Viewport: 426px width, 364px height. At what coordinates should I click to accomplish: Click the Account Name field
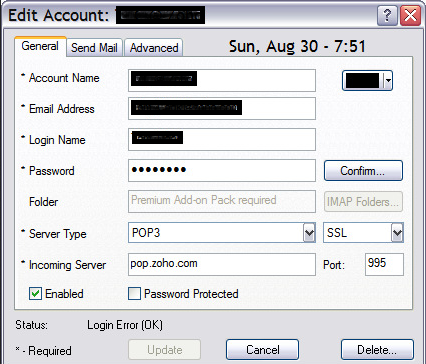click(x=222, y=80)
